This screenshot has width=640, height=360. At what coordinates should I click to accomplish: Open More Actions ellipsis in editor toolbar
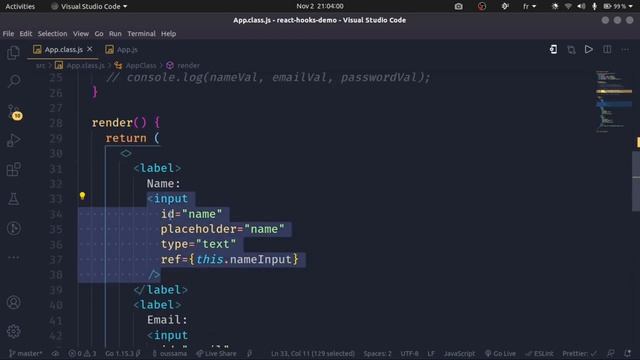click(x=625, y=50)
